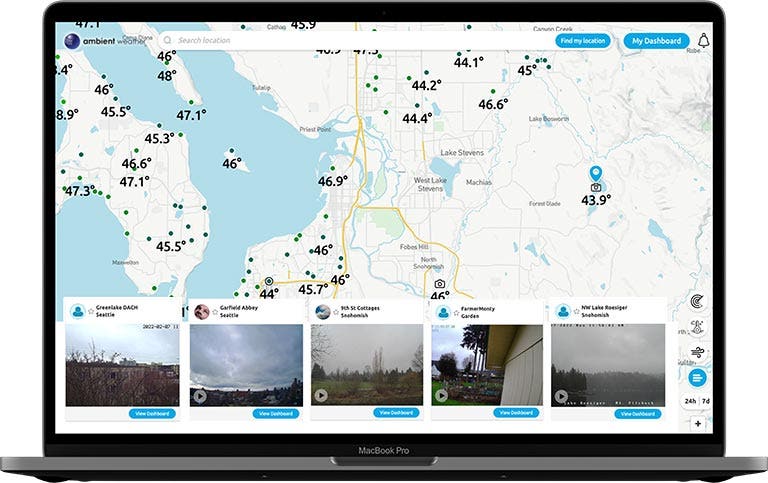Favorite the Garfield Abbey station star
The height and width of the screenshot is (483, 768).
pos(215,312)
